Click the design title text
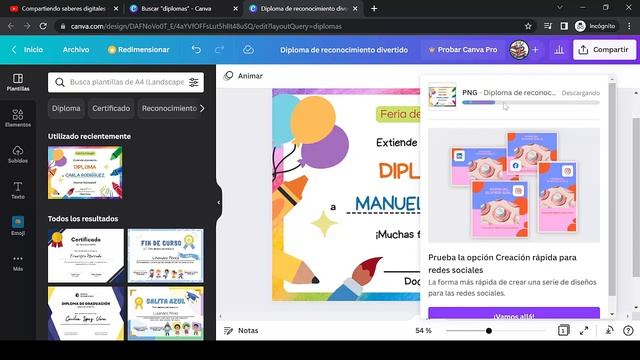The image size is (640, 360). [x=344, y=50]
